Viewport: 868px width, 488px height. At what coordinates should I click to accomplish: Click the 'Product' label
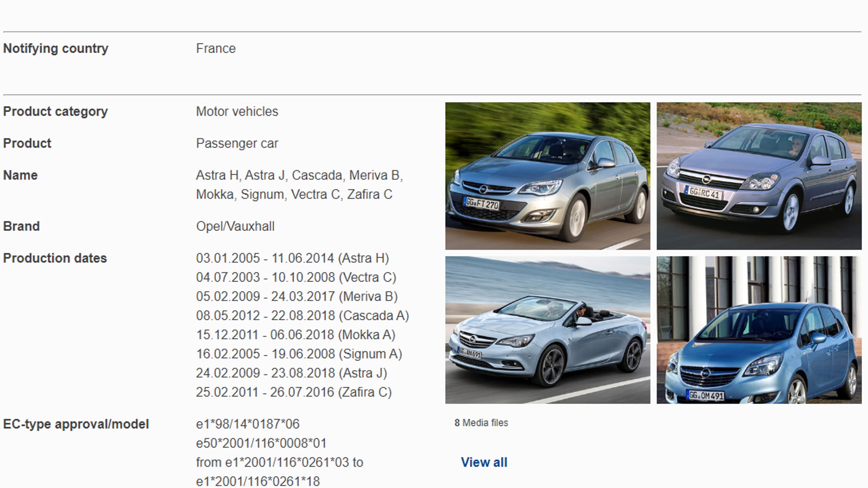[x=27, y=143]
